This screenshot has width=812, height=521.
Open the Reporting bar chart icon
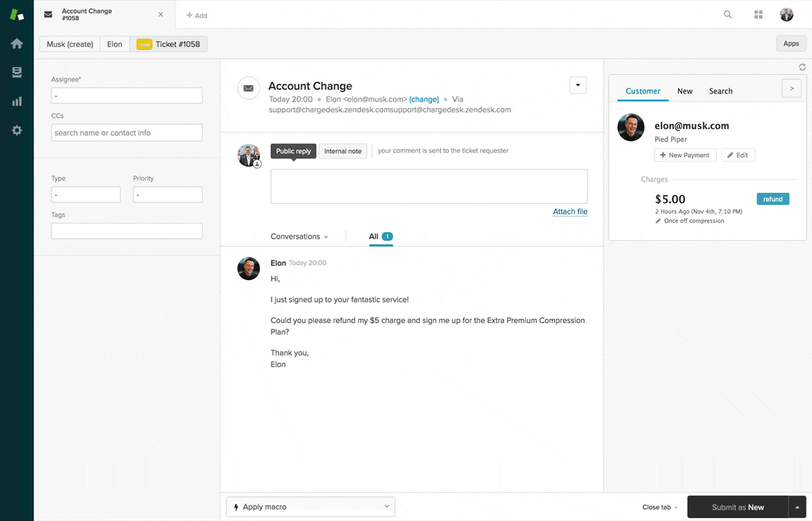(x=17, y=102)
